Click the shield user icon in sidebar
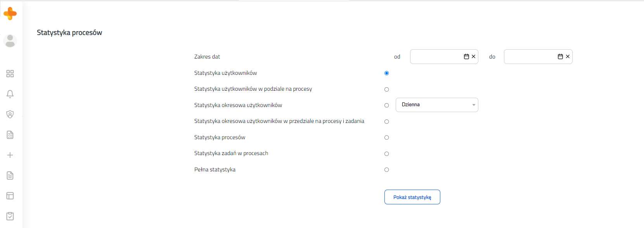Screen dimensions: 644x228 pyautogui.click(x=10, y=114)
